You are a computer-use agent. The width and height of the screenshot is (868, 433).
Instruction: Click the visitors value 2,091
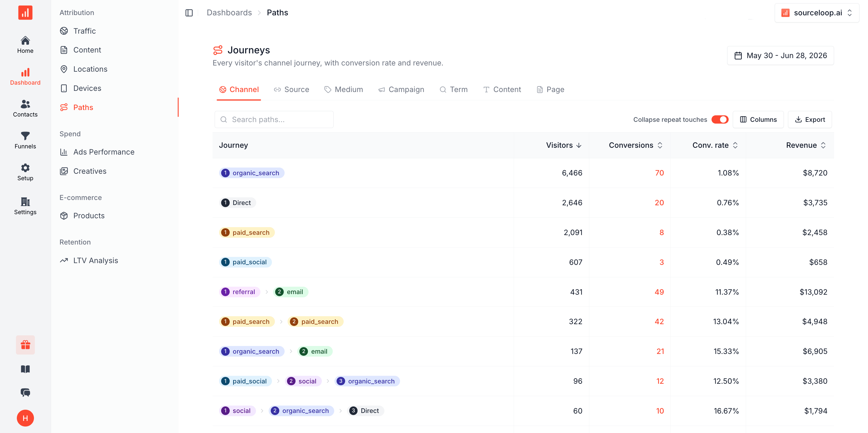[x=573, y=233]
